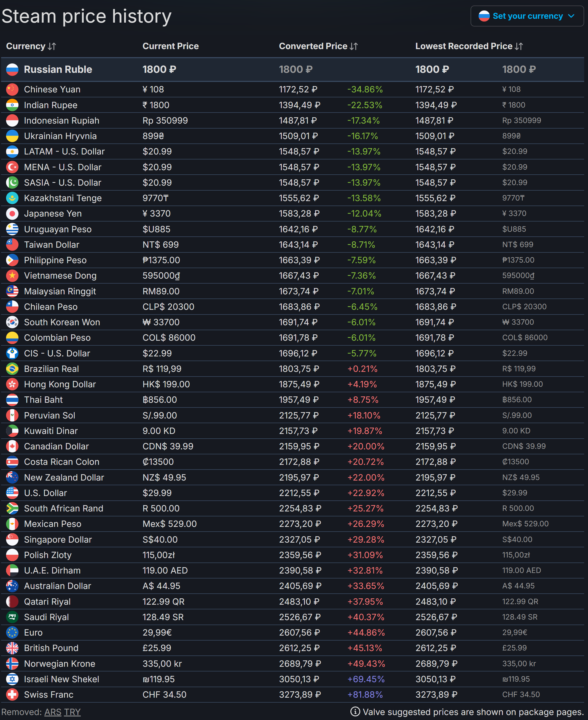
Task: Click the CIS - U.S. Dollar row name
Action: (57, 353)
